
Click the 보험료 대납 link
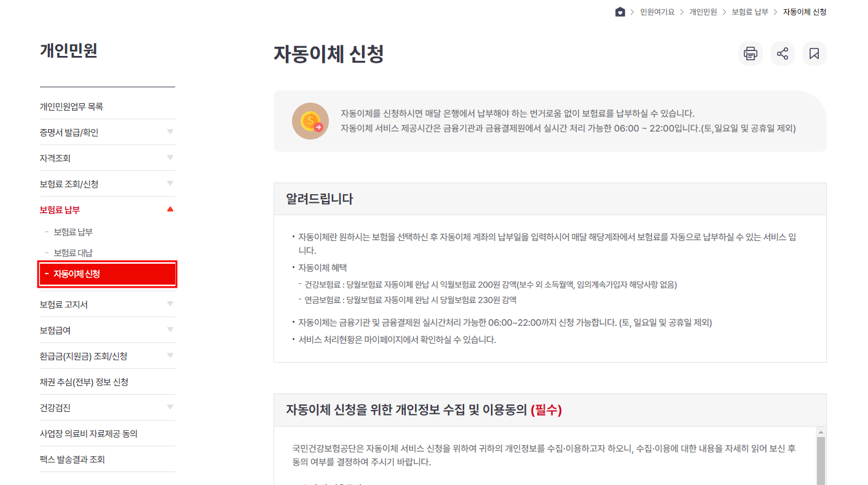(x=72, y=251)
